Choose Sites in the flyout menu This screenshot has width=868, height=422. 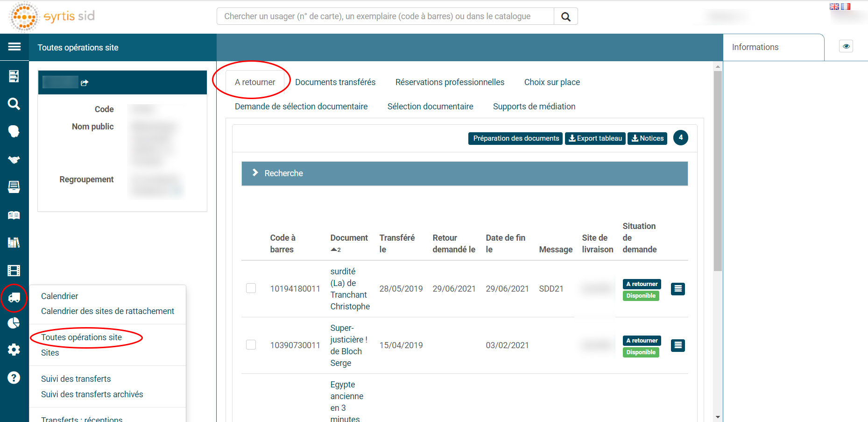pyautogui.click(x=50, y=353)
